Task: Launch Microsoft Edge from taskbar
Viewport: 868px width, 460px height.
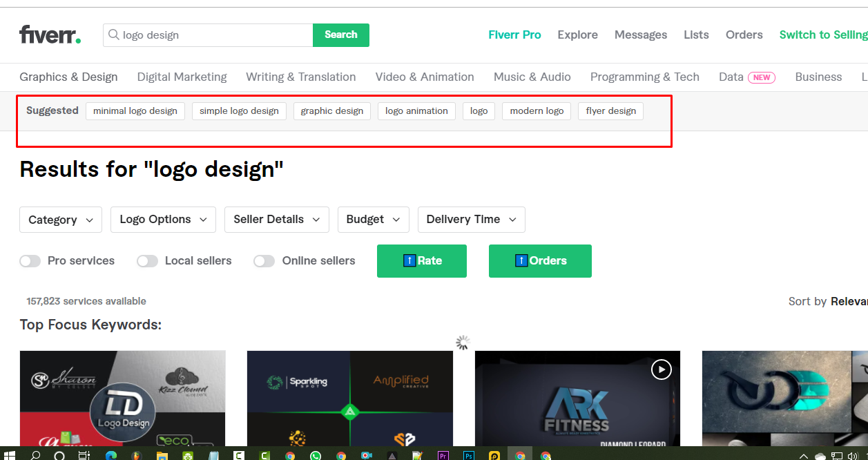Action: click(x=110, y=455)
